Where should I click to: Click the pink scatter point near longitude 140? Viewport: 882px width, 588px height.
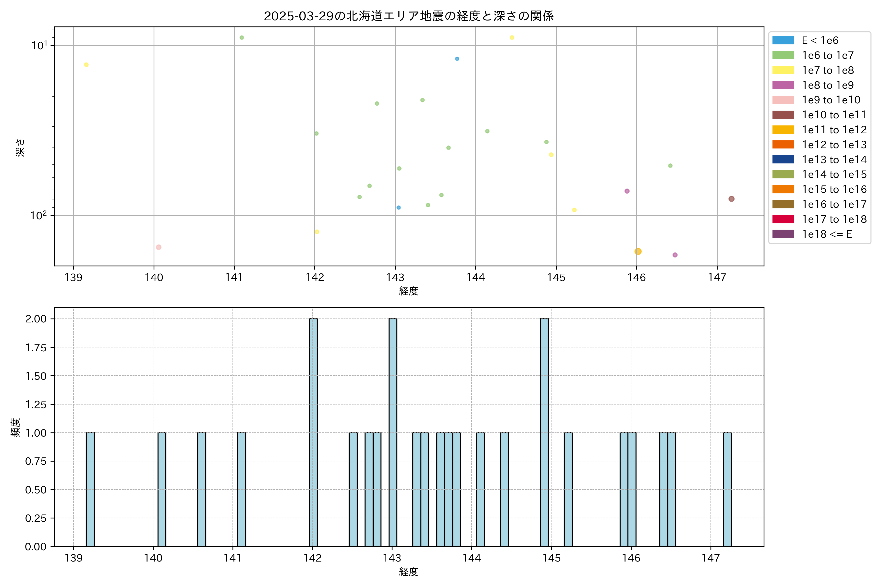point(159,247)
